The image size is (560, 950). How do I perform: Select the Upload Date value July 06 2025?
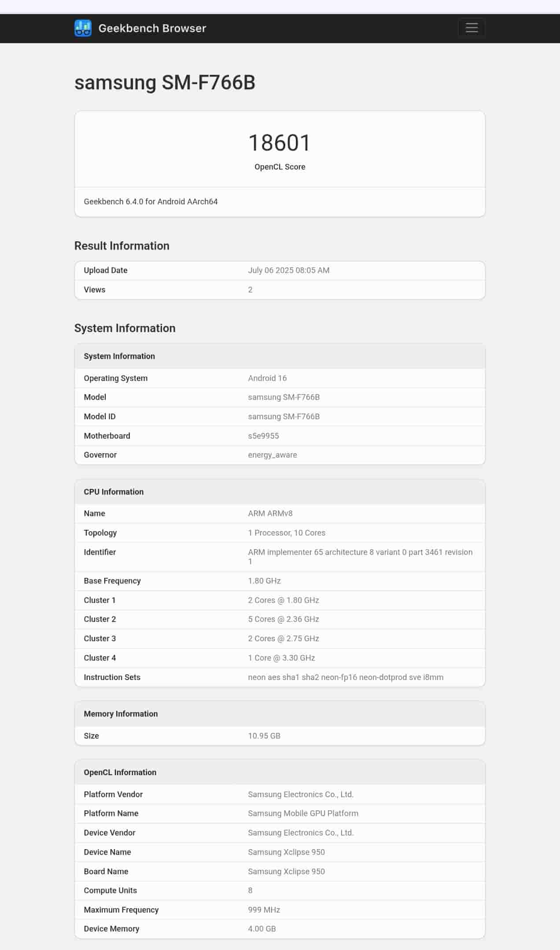pos(288,270)
